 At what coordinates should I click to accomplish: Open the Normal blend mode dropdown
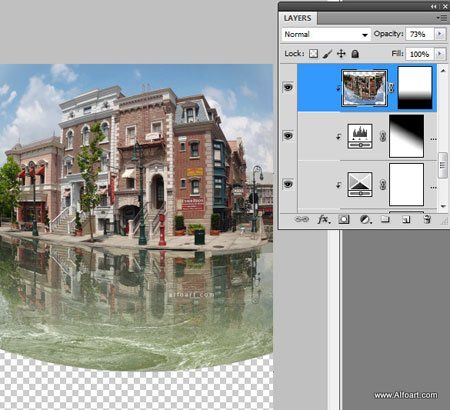click(326, 34)
